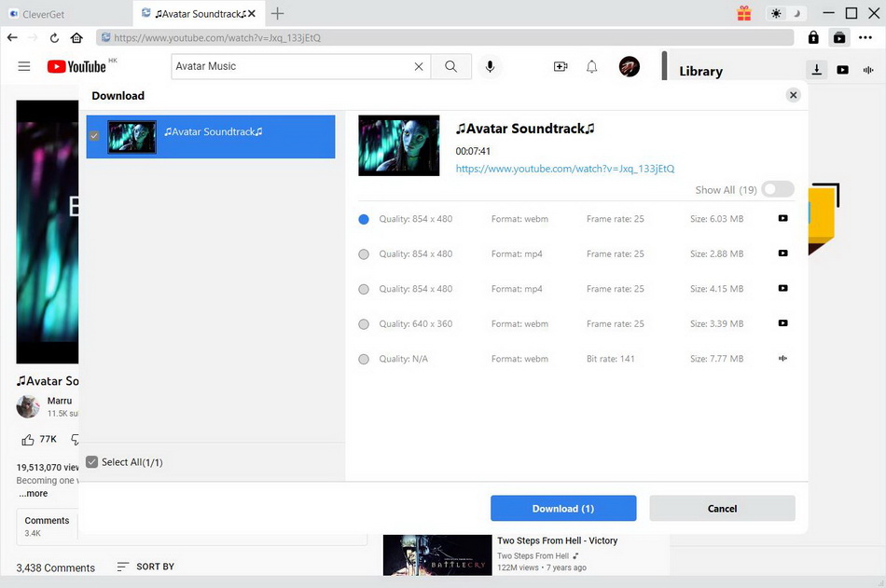This screenshot has width=886, height=588.
Task: Open the video URL link in download panel
Action: coord(564,169)
